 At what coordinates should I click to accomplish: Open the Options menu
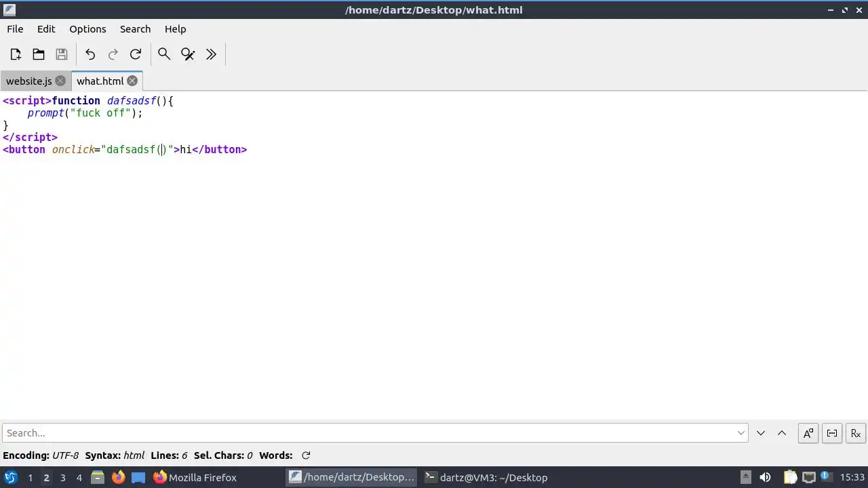pyautogui.click(x=87, y=29)
